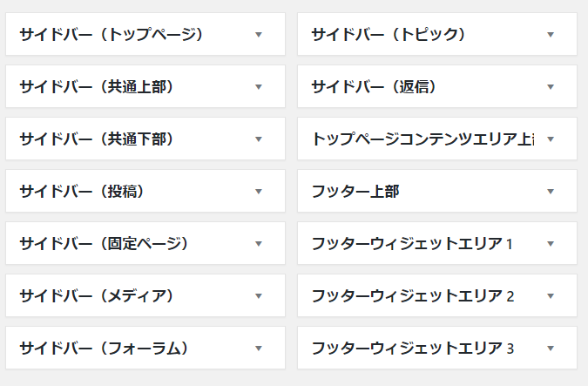This screenshot has width=588, height=386.
Task: Toggle the サイドバー（メディア） arrow
Action: point(259,296)
